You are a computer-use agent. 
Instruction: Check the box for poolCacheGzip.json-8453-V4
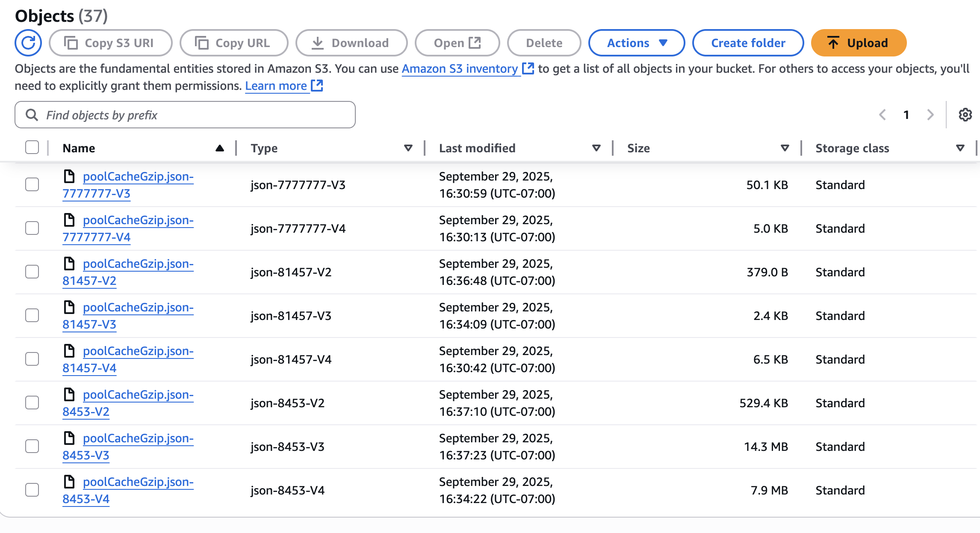click(32, 490)
